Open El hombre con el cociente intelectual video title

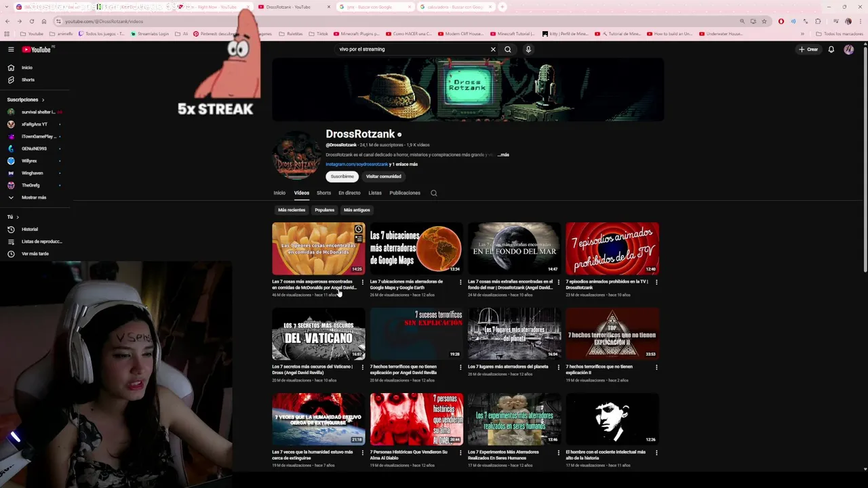pos(606,455)
